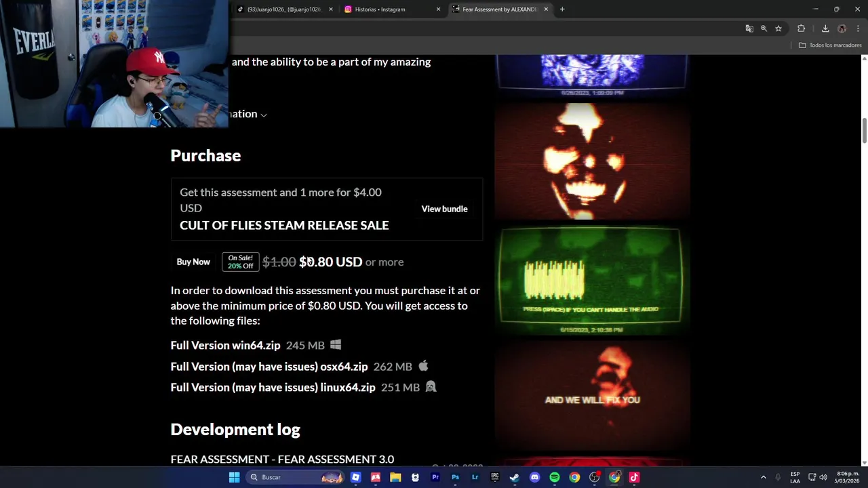Launch Epic Games from taskbar
The width and height of the screenshot is (868, 488).
pos(495,477)
